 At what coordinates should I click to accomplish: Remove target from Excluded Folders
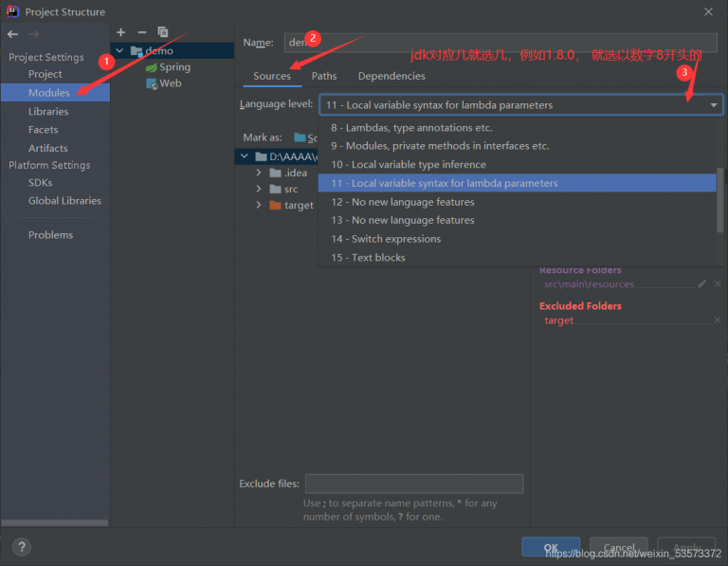tap(717, 320)
